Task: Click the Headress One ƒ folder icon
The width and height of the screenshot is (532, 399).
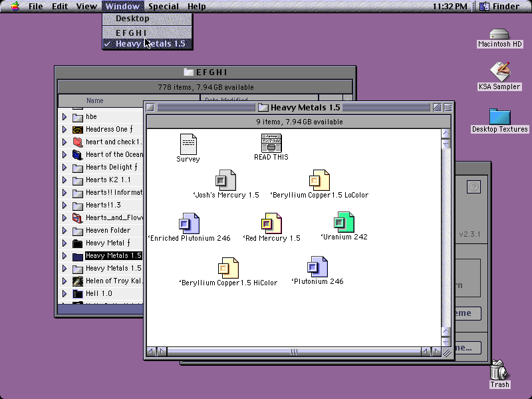Action: 78,130
